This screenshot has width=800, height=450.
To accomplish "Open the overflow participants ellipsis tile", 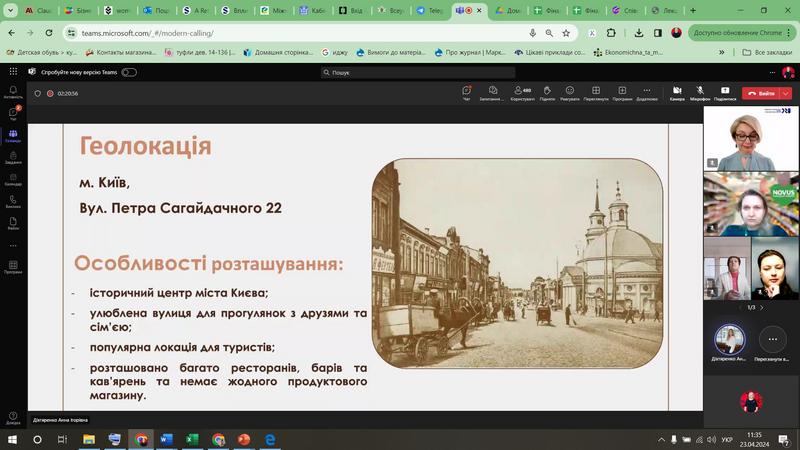I will [772, 339].
